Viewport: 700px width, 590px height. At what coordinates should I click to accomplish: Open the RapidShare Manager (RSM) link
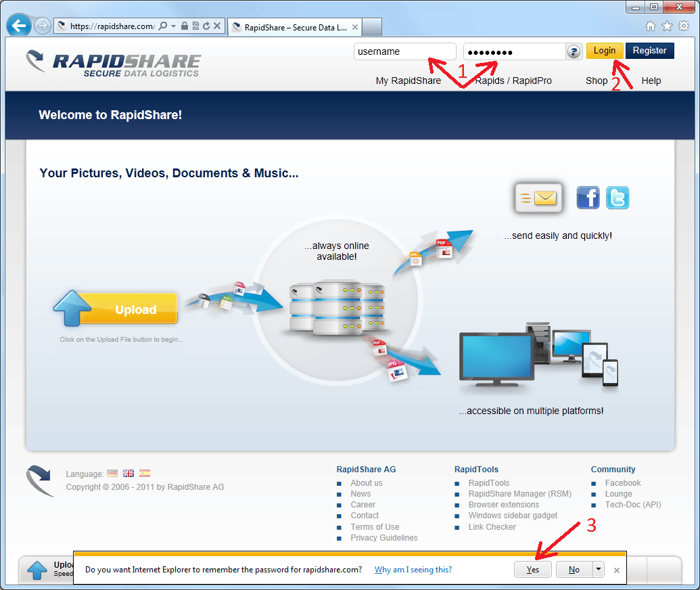tap(519, 493)
